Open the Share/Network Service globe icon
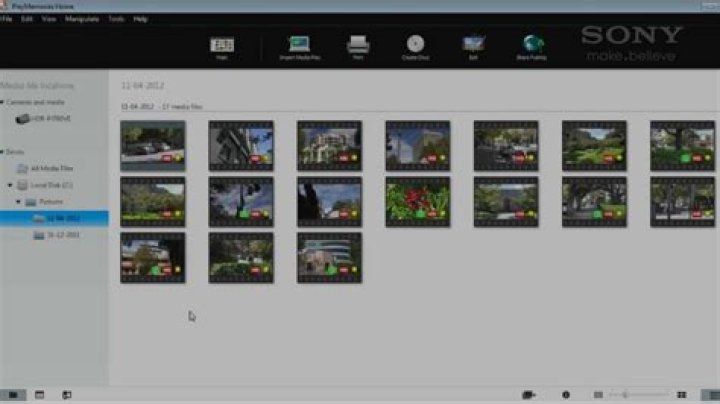 [532, 48]
